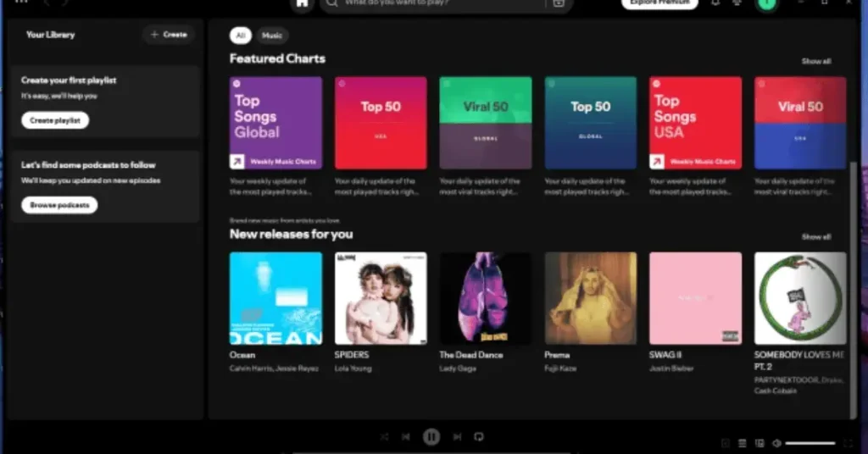This screenshot has width=868, height=454.
Task: Click The Dead Dance title text
Action: (471, 355)
